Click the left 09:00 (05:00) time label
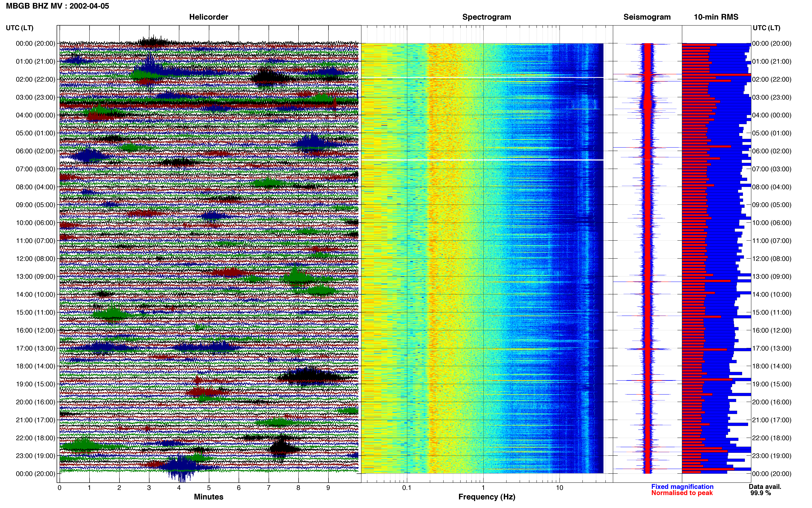The height and width of the screenshot is (508, 812). coord(36,205)
